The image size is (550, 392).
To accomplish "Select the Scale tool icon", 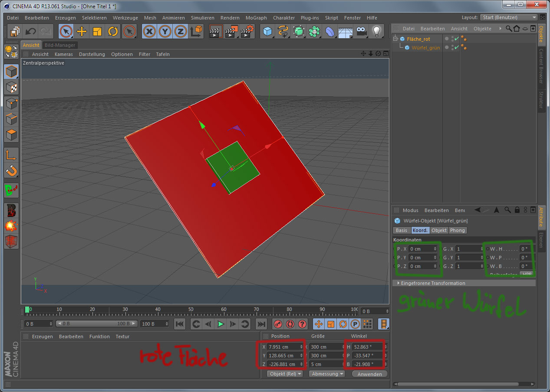I will coord(97,31).
